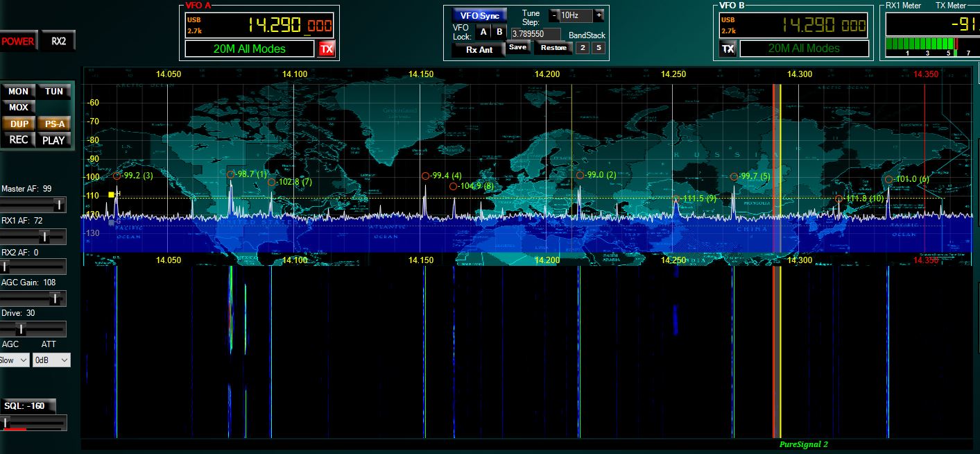Image resolution: width=980 pixels, height=454 pixels.
Task: Click the -98.7 (1) peak marker circle
Action: tap(230, 174)
